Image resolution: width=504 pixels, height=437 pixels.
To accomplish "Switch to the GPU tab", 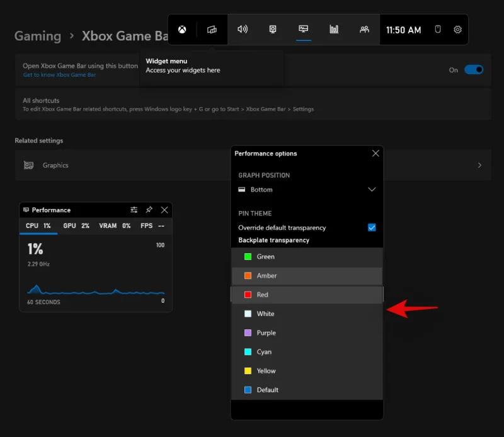I will pyautogui.click(x=76, y=226).
